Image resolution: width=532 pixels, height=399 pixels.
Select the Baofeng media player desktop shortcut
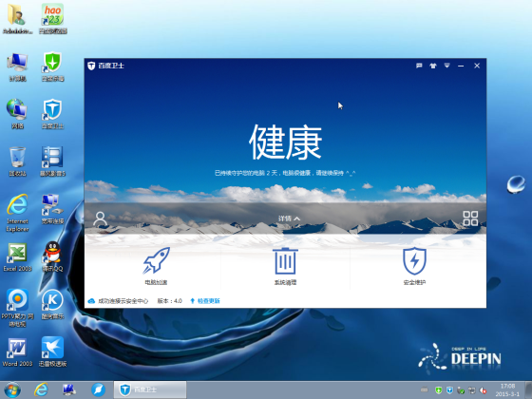pyautogui.click(x=52, y=161)
